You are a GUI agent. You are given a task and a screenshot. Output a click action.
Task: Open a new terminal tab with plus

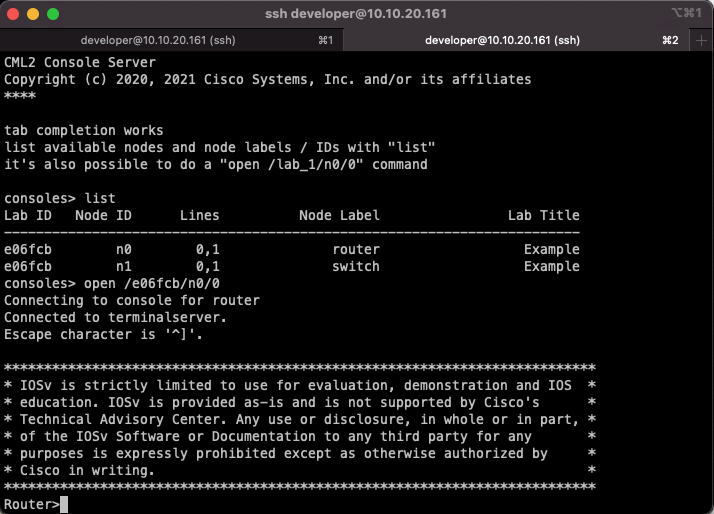(701, 41)
